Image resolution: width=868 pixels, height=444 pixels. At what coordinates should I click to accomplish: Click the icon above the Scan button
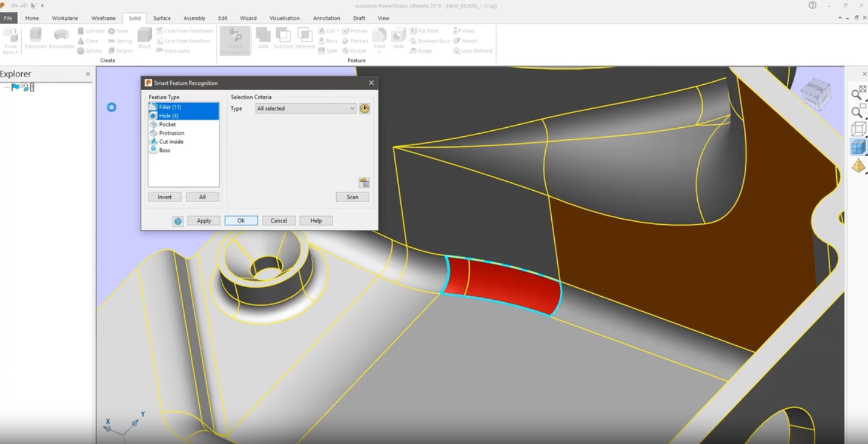364,183
